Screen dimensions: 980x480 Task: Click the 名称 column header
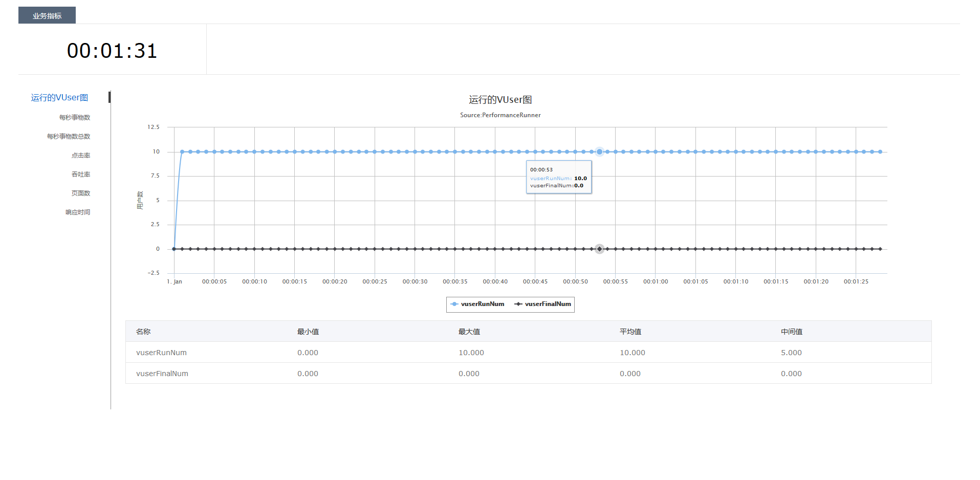(143, 332)
